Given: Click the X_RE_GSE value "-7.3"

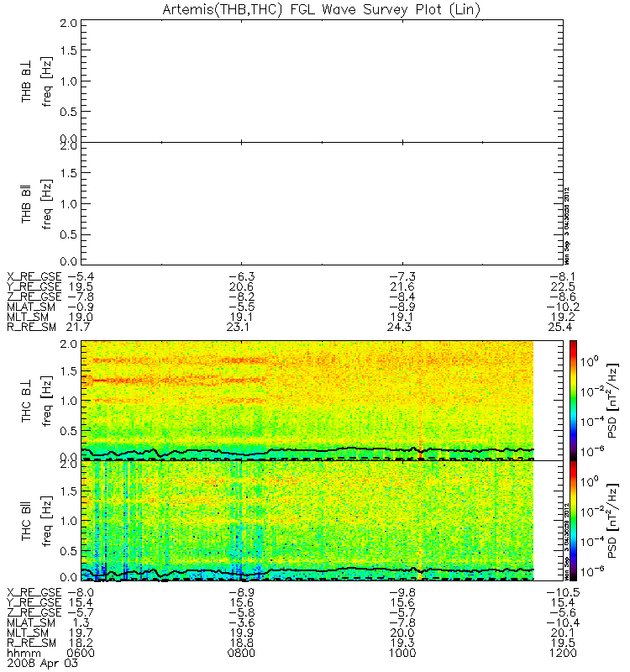Looking at the screenshot, I should (402, 277).
